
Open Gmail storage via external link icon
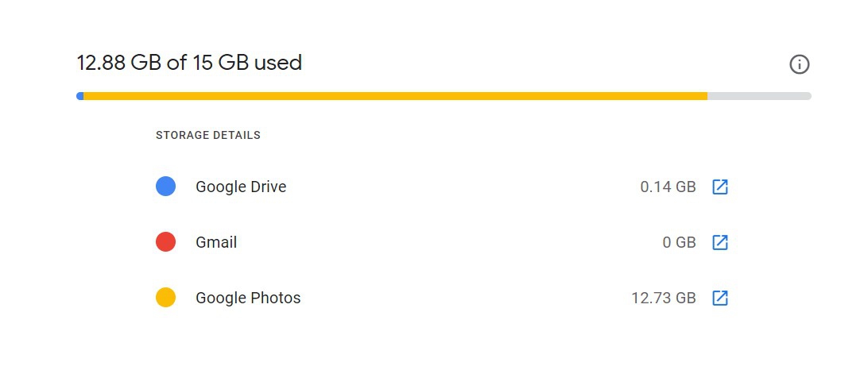tap(719, 242)
